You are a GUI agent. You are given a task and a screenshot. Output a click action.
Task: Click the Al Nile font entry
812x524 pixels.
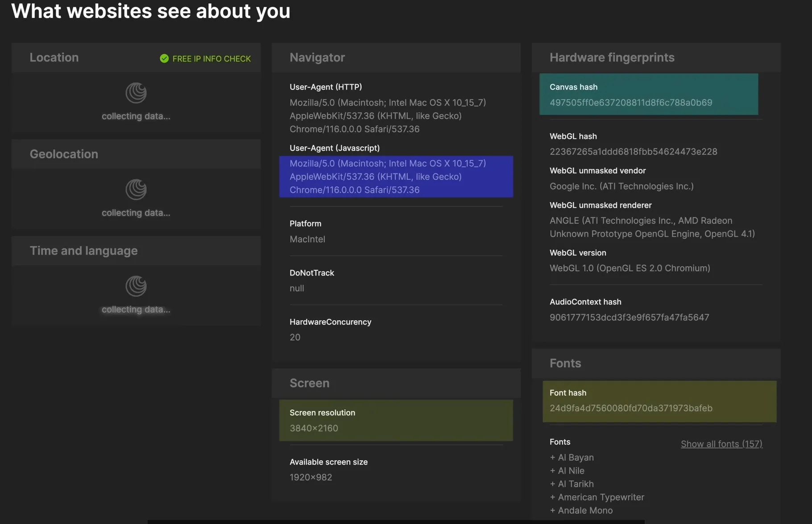(x=571, y=470)
